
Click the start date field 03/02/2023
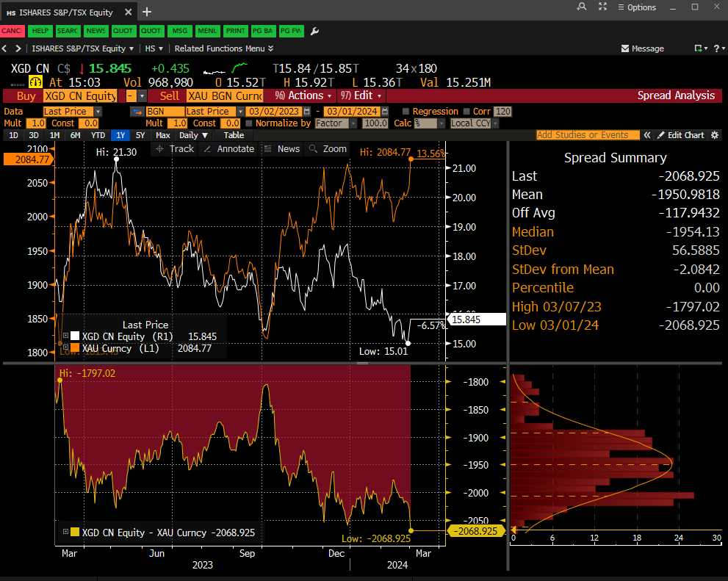coord(274,112)
